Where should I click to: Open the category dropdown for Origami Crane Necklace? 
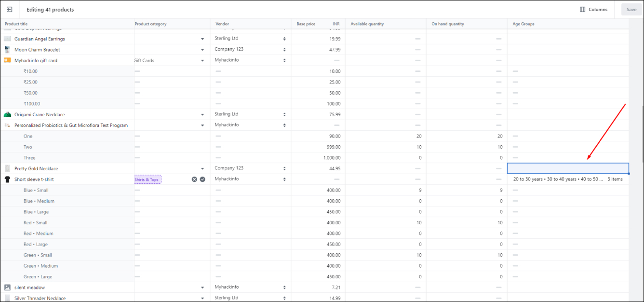(202, 115)
